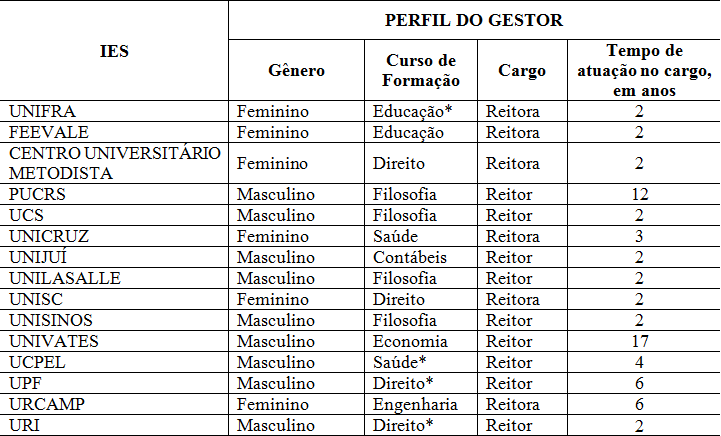Viewport: 721px width, 436px height.
Task: Click the Contábeis cell for UNIJUÍ
Action: point(409,257)
